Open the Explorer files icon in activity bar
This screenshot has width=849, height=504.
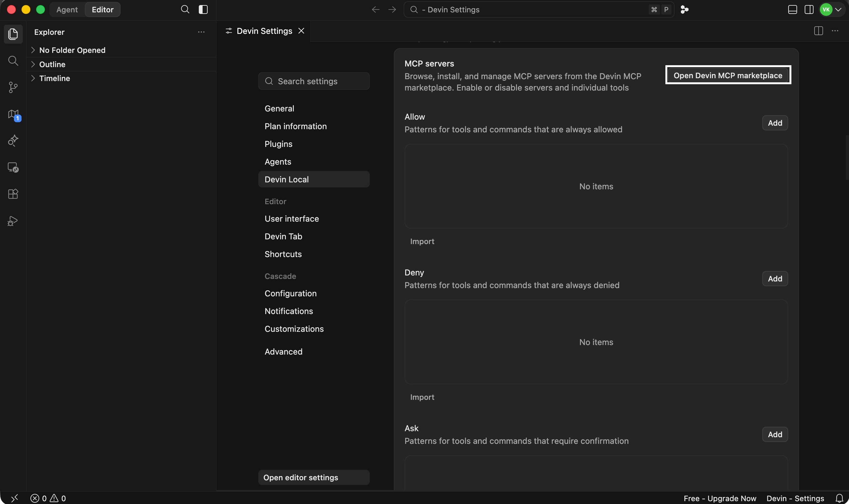click(13, 34)
